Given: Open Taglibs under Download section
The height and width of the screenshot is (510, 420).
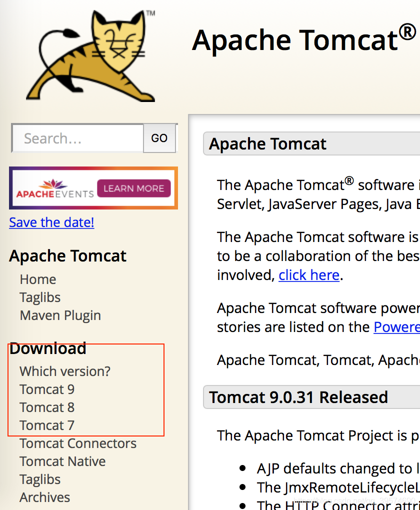Looking at the screenshot, I should click(x=40, y=479).
